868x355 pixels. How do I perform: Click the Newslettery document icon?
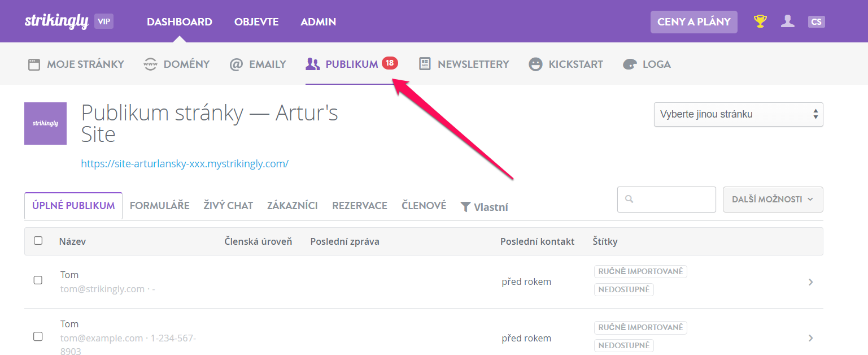click(x=425, y=64)
